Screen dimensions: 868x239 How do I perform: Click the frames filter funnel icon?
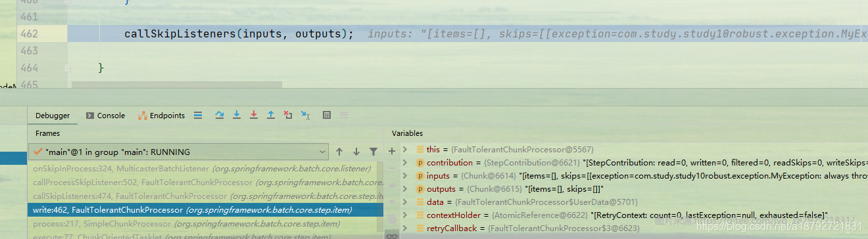[373, 152]
